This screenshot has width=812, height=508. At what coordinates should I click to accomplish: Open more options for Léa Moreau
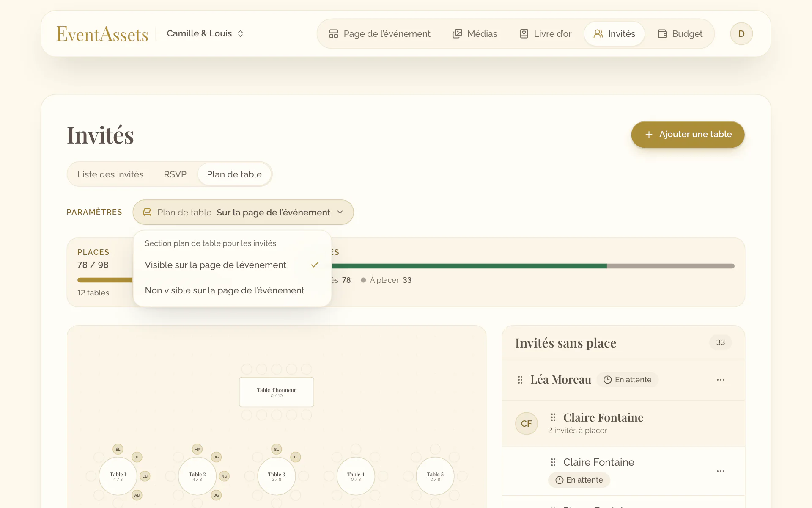[721, 380]
